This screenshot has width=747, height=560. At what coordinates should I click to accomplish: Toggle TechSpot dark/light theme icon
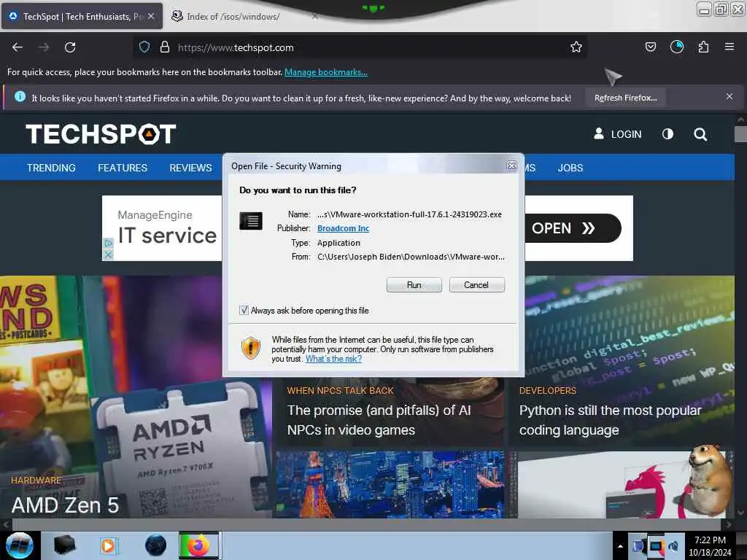(667, 134)
